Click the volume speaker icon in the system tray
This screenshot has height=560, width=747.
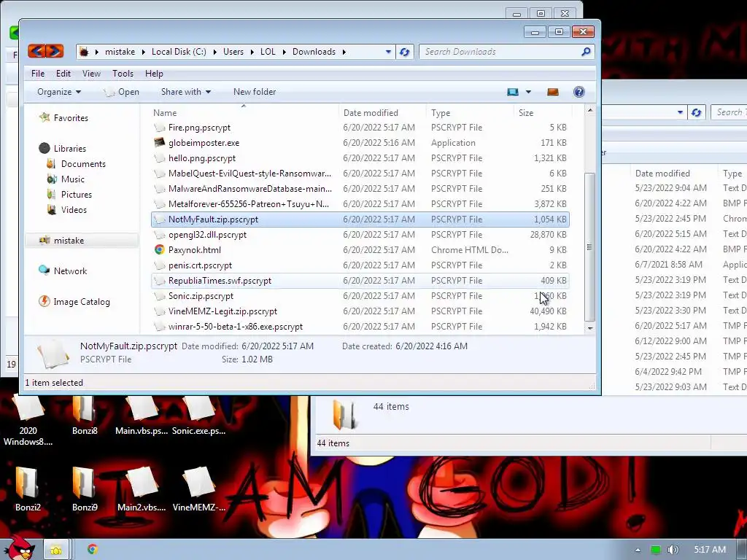[673, 550]
